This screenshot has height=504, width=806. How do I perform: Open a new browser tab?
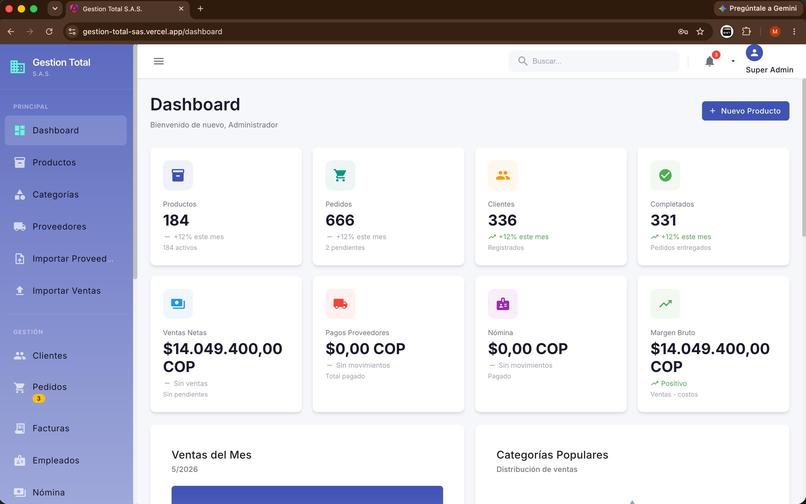click(200, 9)
